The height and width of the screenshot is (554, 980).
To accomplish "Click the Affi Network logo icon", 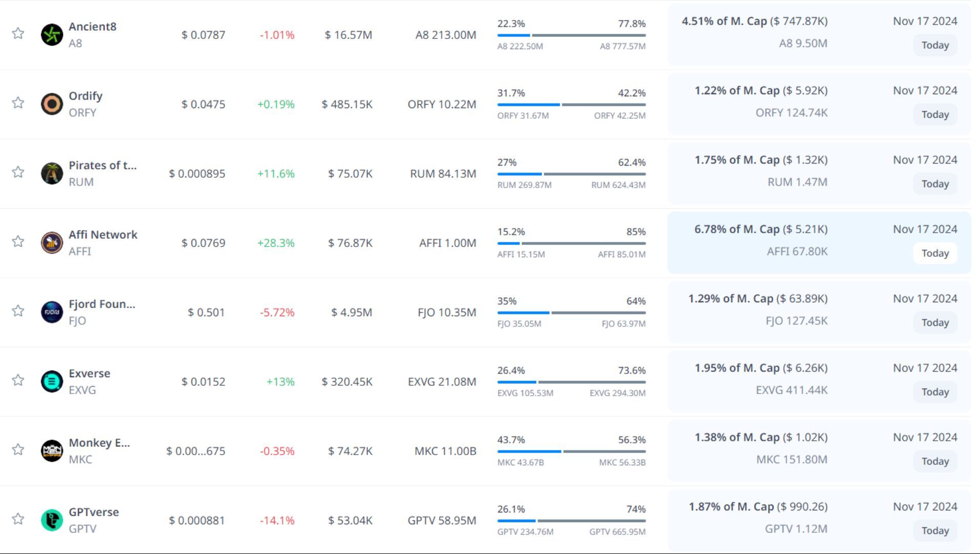I will (x=52, y=243).
